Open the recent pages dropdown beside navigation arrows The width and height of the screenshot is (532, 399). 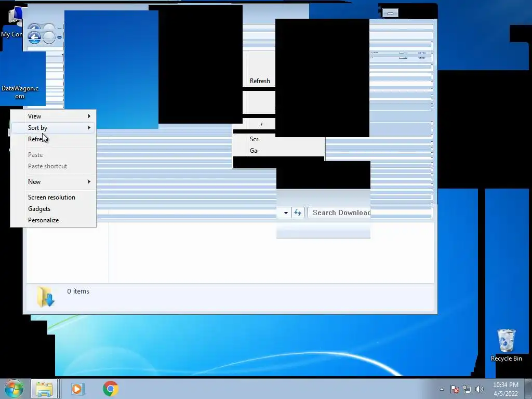(x=59, y=37)
